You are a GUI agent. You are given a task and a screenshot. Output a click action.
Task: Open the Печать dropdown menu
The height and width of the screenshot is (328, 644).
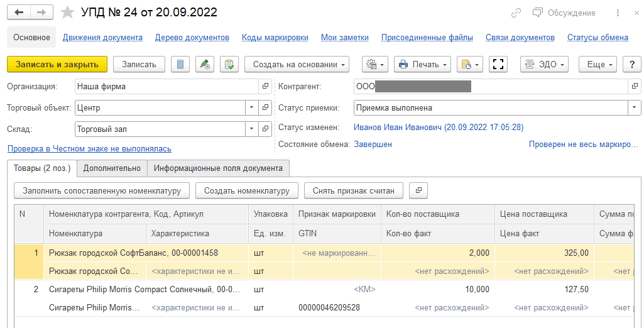[422, 64]
